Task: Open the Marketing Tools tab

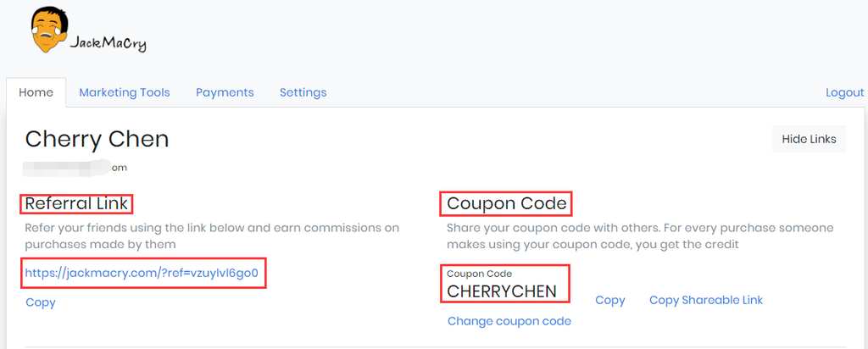Action: pos(125,92)
